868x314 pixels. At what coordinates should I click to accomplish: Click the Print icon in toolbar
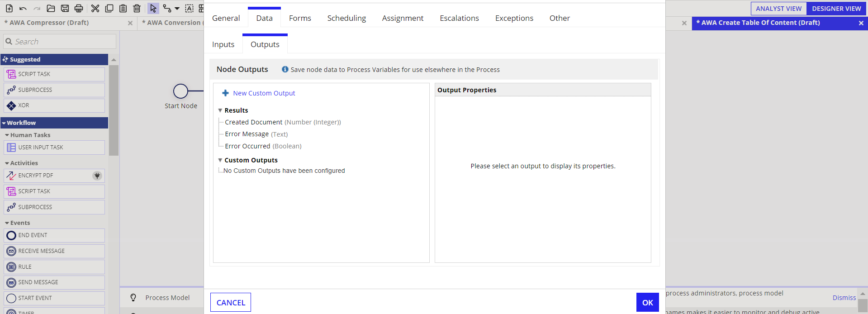click(x=79, y=8)
